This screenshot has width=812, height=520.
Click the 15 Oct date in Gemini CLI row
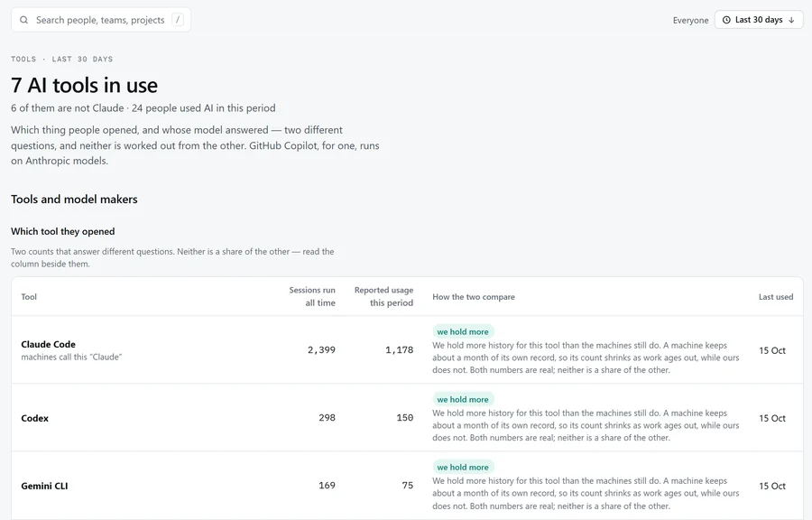point(772,487)
